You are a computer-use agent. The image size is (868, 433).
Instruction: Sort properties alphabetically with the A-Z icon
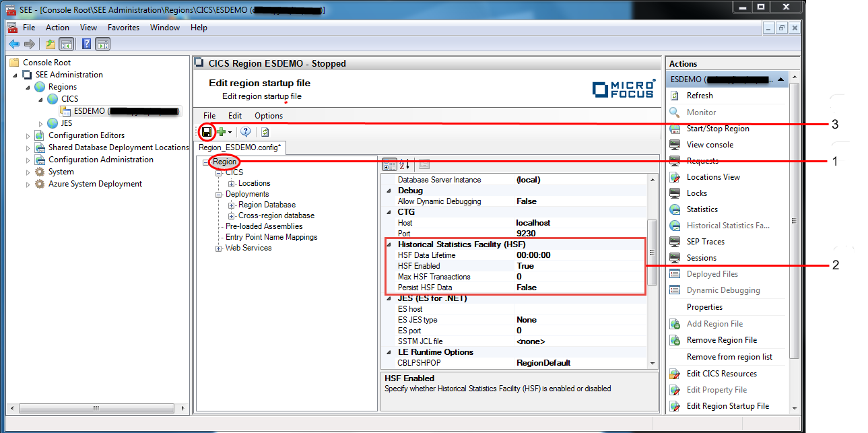tap(405, 164)
